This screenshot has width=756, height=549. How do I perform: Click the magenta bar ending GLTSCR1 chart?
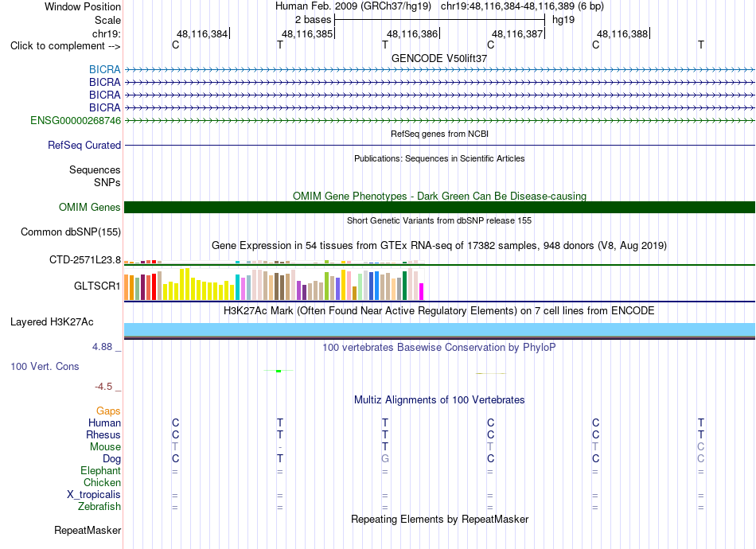click(421, 292)
